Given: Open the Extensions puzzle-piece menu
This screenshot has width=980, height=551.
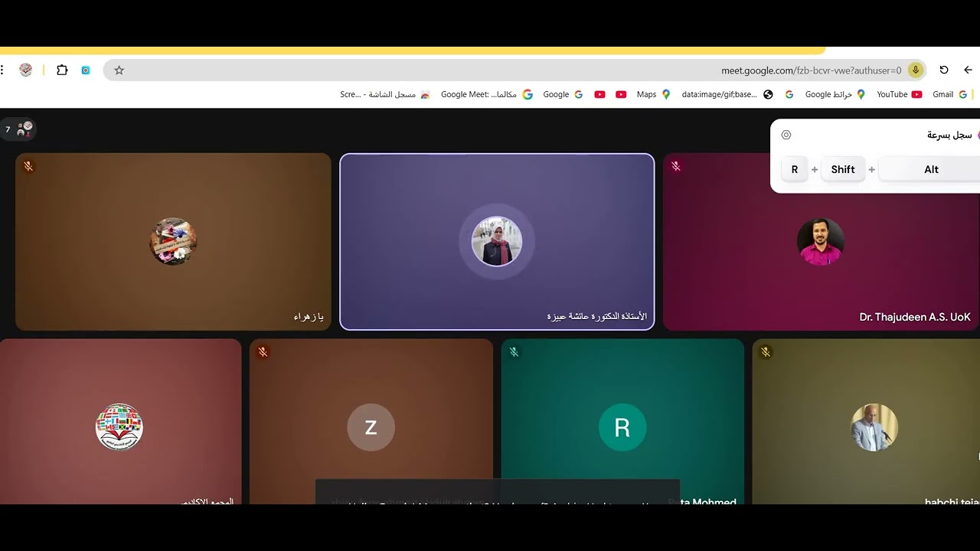Looking at the screenshot, I should point(62,70).
